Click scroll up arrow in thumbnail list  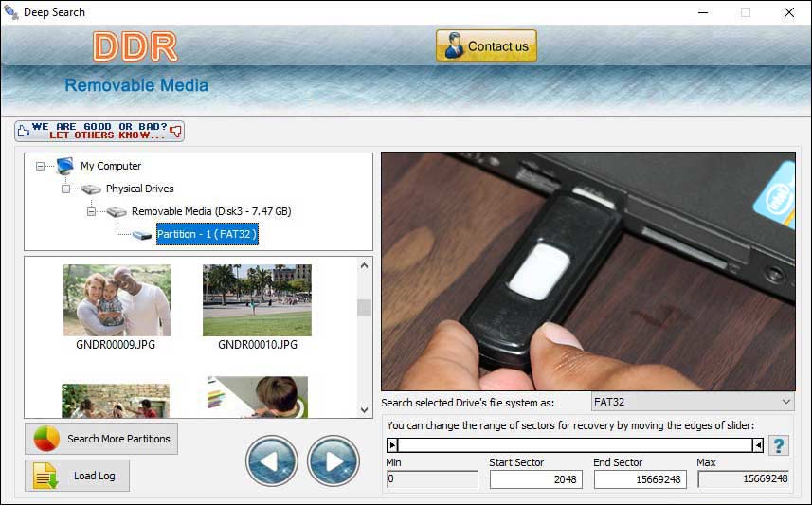click(364, 265)
